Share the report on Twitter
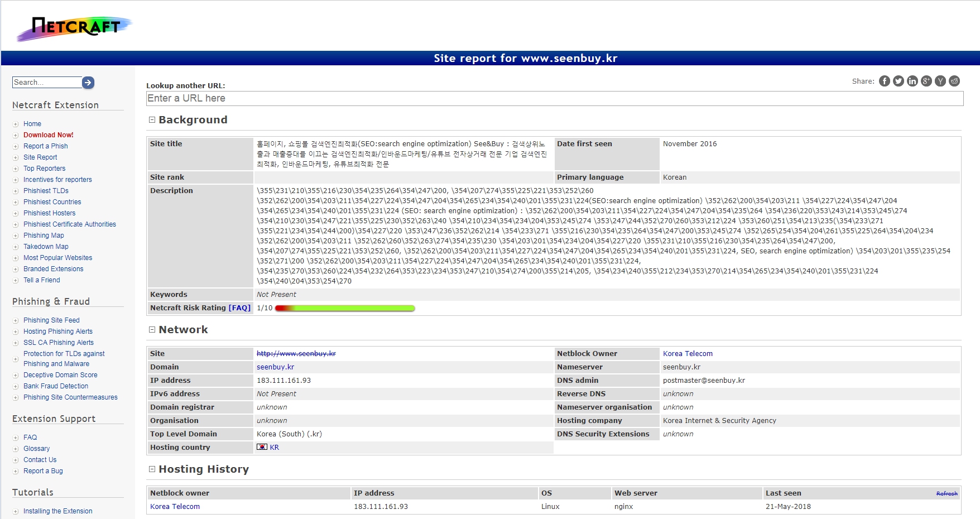Viewport: 980px width, 519px height. [x=899, y=81]
